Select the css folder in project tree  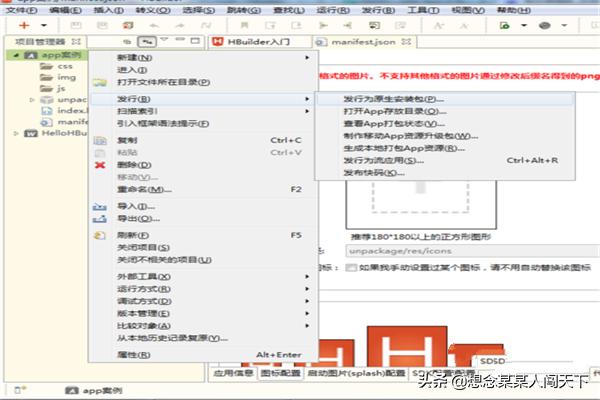[64, 66]
